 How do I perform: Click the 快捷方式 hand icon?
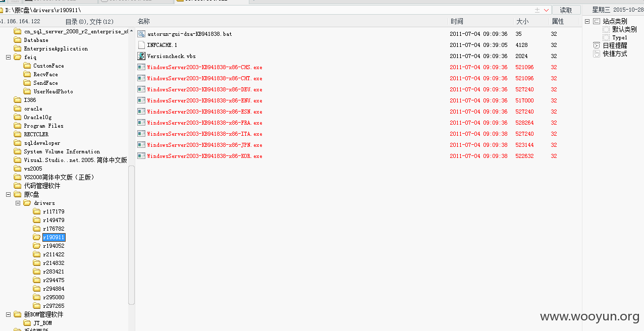click(597, 53)
